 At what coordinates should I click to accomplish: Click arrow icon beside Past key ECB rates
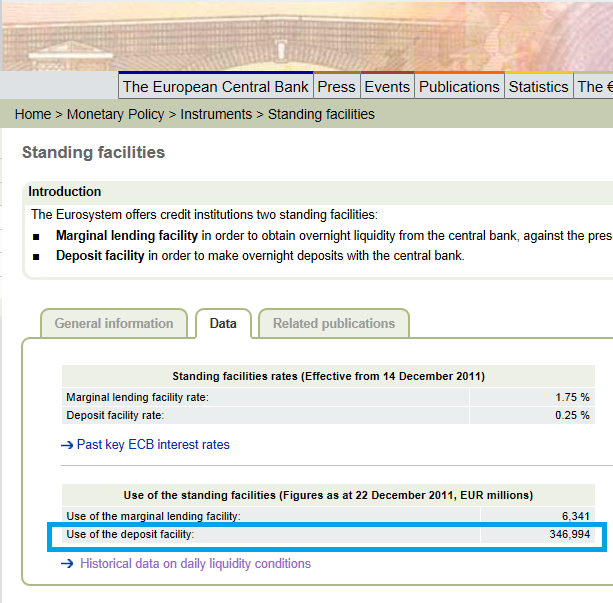pos(67,445)
